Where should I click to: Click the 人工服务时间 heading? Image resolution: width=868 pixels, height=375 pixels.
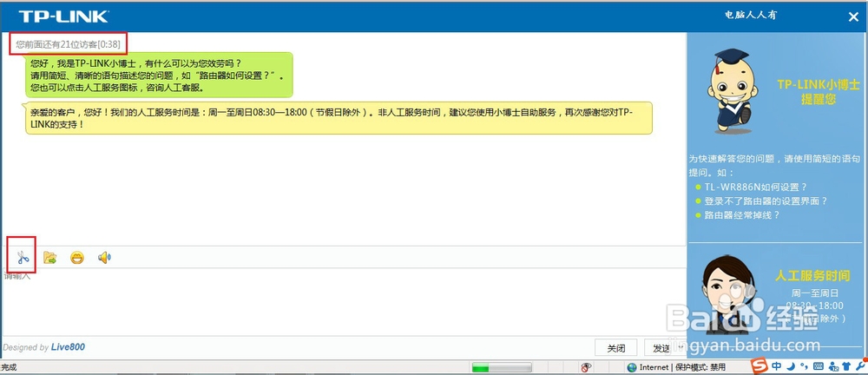[812, 275]
